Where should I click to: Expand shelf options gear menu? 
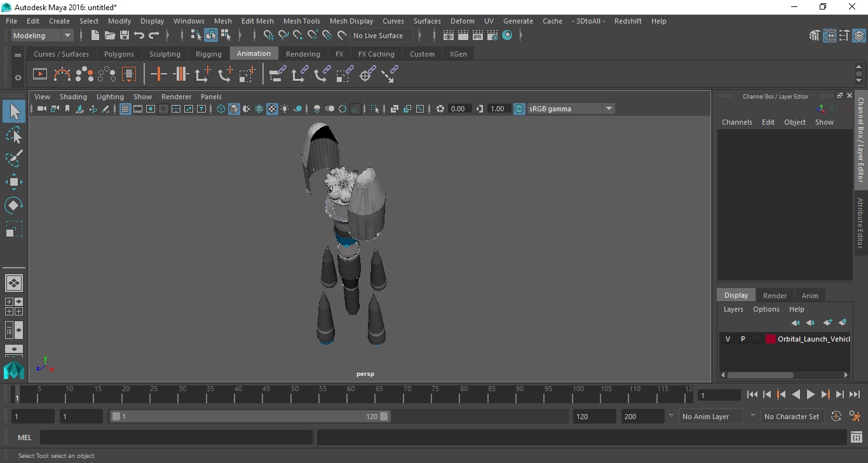pyautogui.click(x=18, y=78)
